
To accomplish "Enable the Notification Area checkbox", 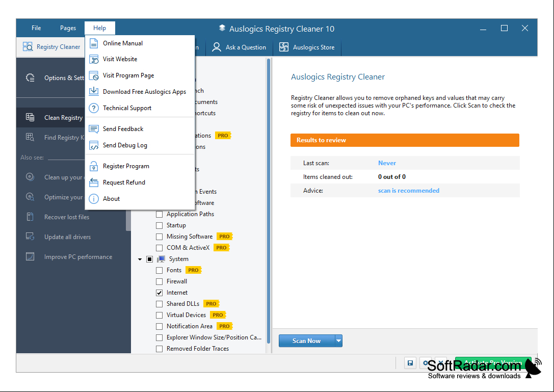I will pos(160,326).
